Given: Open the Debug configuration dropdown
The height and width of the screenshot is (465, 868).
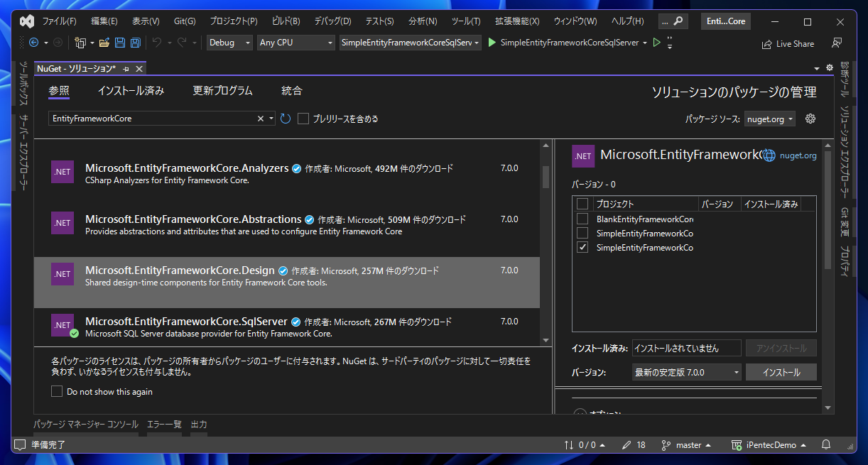Looking at the screenshot, I should 229,43.
